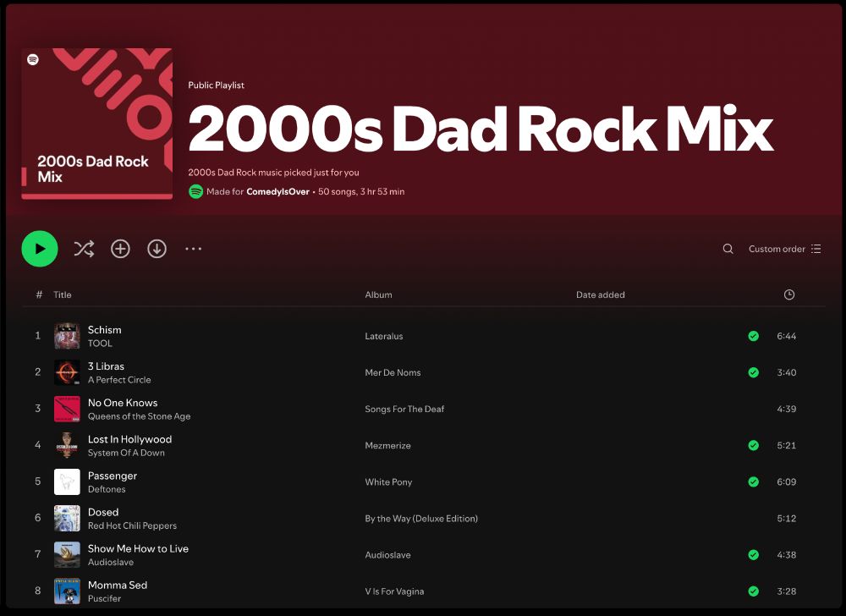Click the list view icon beside Custom order

816,249
